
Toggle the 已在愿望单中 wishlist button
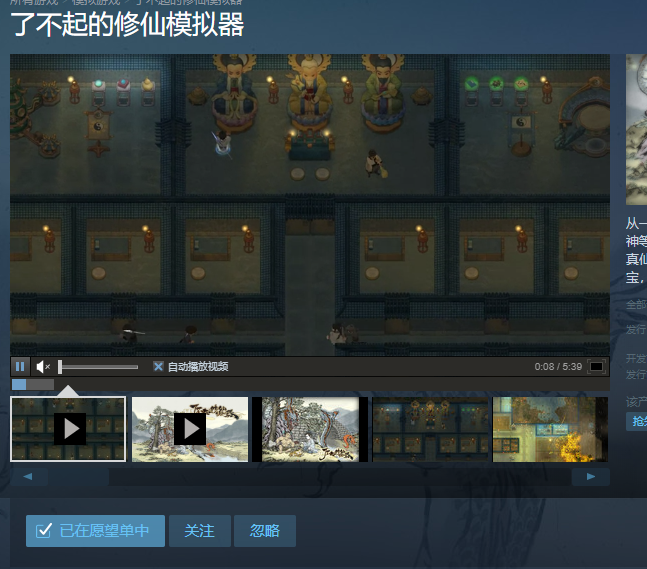(x=95, y=531)
